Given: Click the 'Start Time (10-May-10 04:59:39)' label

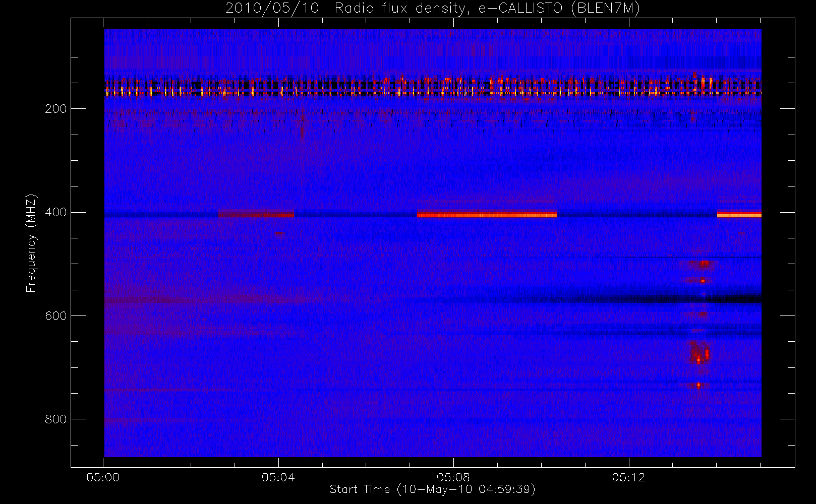Looking at the screenshot, I should [x=433, y=489].
